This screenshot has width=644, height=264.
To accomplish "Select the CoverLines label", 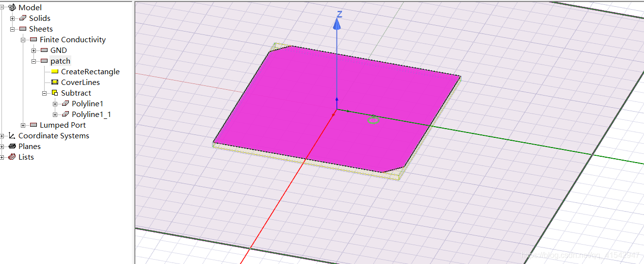I will click(x=80, y=82).
